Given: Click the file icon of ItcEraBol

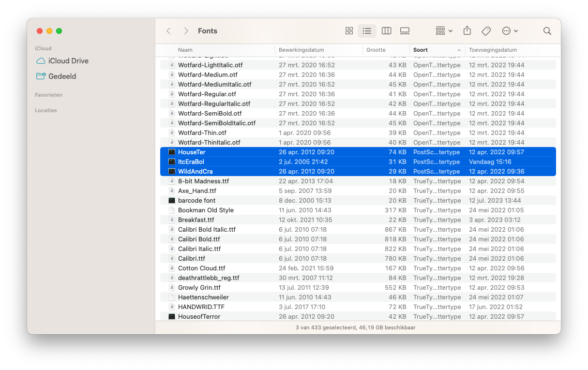Looking at the screenshot, I should click(171, 162).
